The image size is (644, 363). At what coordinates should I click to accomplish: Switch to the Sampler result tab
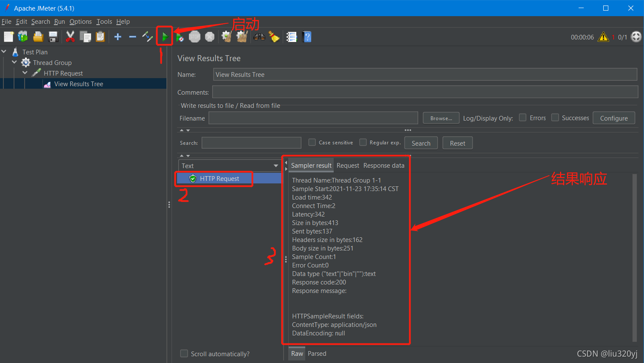pos(311,166)
